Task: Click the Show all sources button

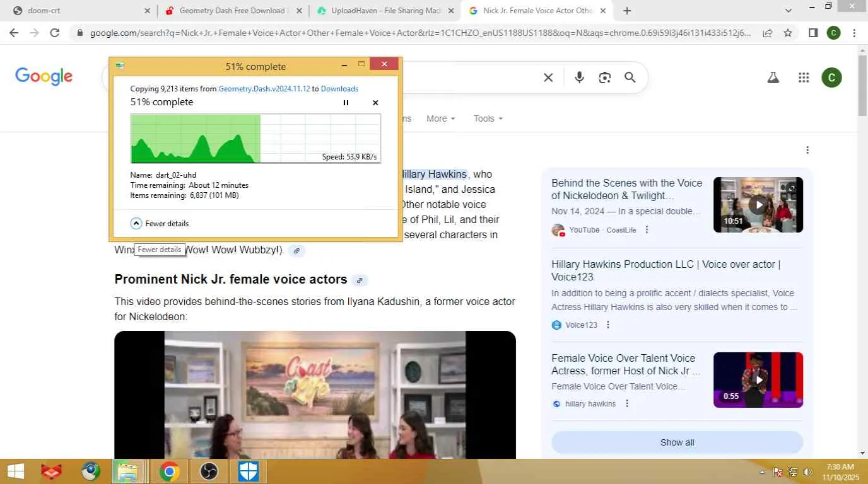Action: point(677,442)
